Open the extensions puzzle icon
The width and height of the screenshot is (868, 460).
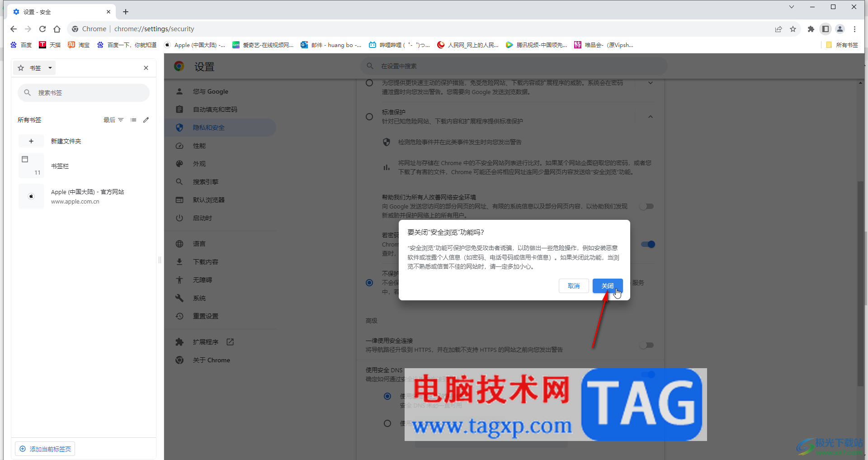(x=811, y=29)
